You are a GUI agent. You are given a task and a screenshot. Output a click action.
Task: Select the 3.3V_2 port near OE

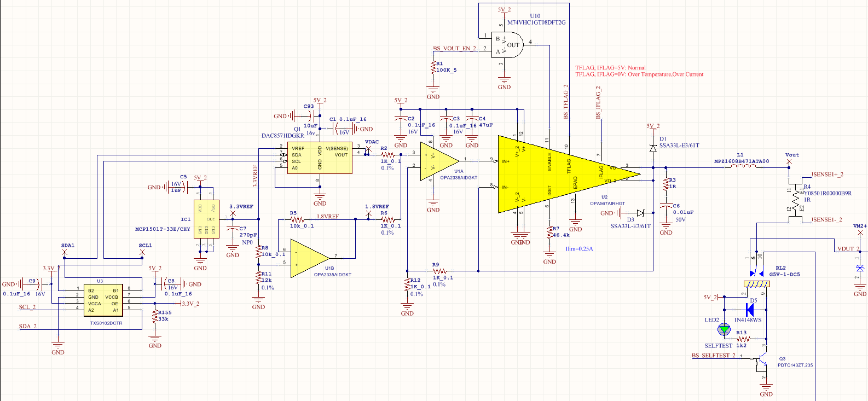point(190,304)
